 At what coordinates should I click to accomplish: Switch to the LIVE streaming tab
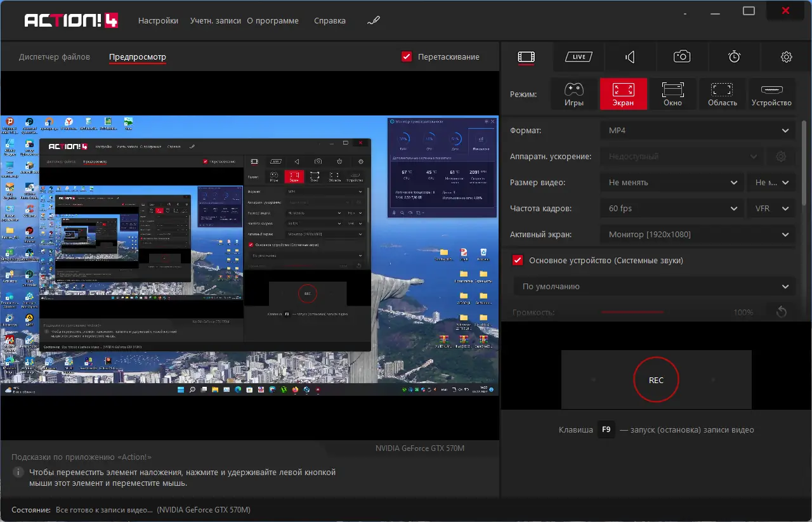point(579,57)
